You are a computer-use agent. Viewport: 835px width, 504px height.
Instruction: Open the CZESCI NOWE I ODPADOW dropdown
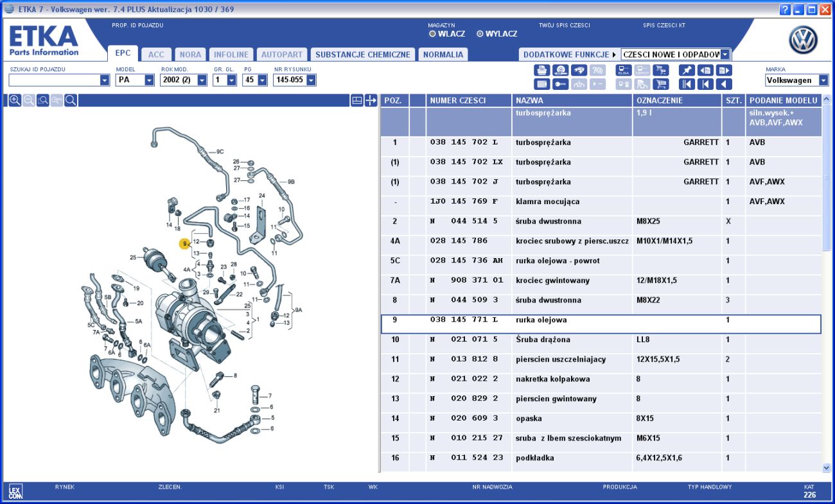tap(725, 55)
